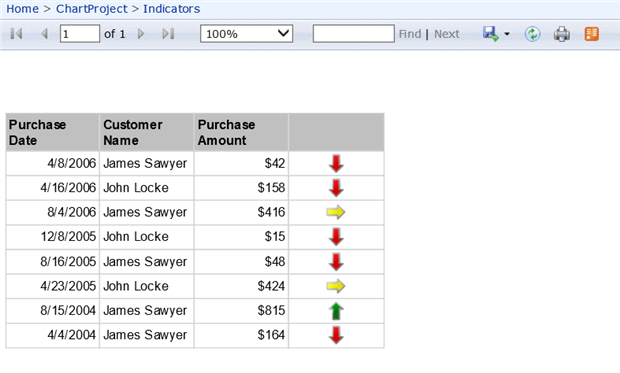Click the Find link
The height and width of the screenshot is (373, 620).
point(410,34)
